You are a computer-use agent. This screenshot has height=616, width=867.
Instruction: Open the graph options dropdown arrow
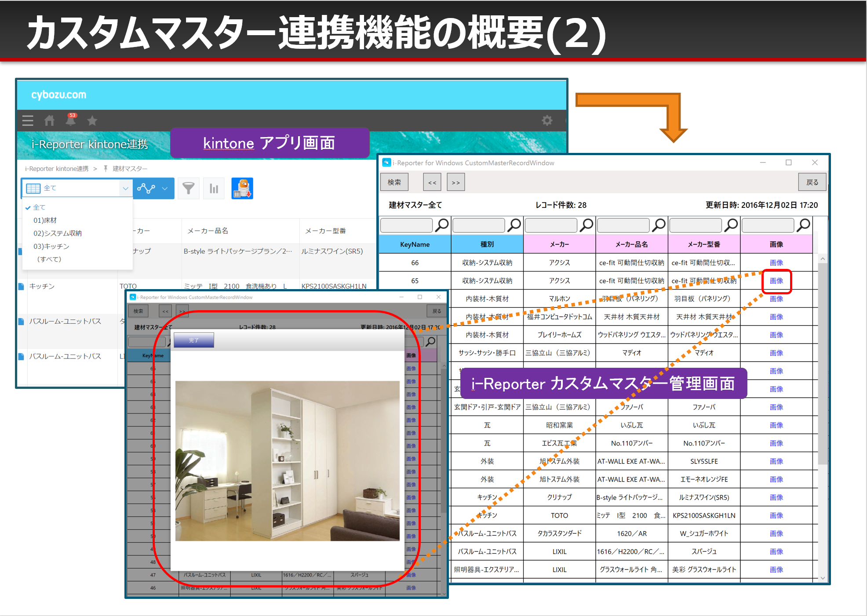coord(165,188)
